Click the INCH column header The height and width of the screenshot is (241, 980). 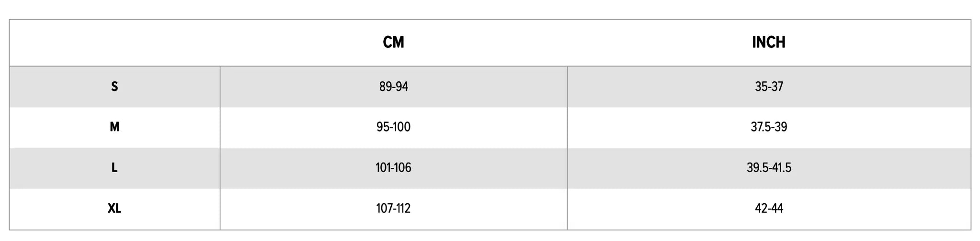click(768, 43)
